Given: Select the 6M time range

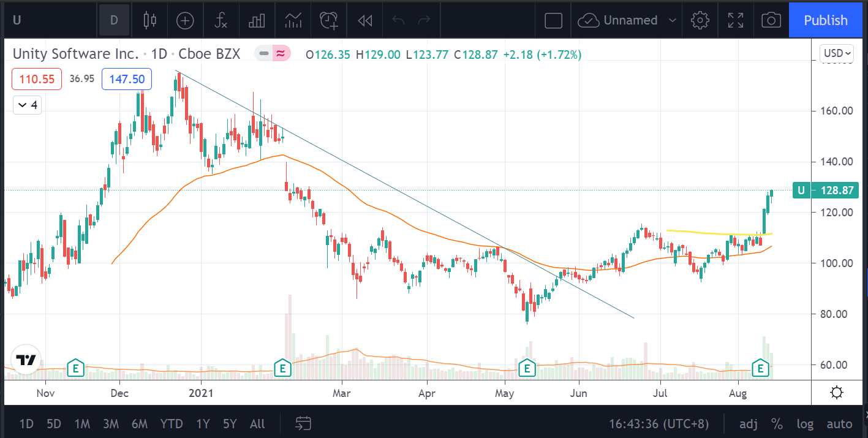Looking at the screenshot, I should click(x=139, y=423).
